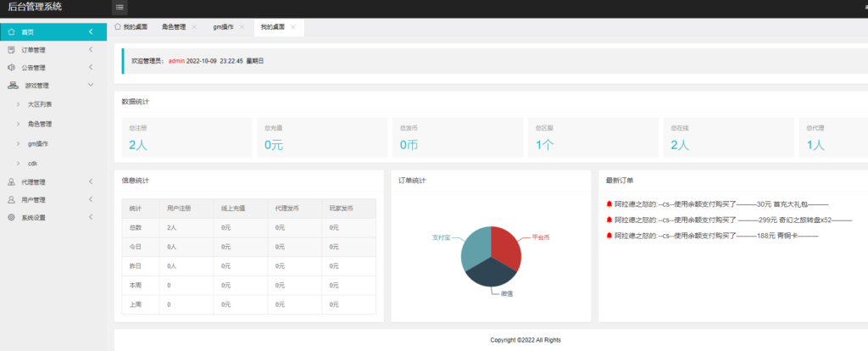Open 大区列表 in the sidebar
868x351 pixels.
(40, 104)
